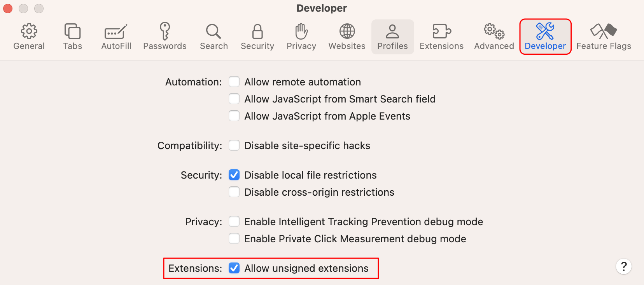Switch to Websites globe icon
This screenshot has width=644, height=285.
point(347,31)
